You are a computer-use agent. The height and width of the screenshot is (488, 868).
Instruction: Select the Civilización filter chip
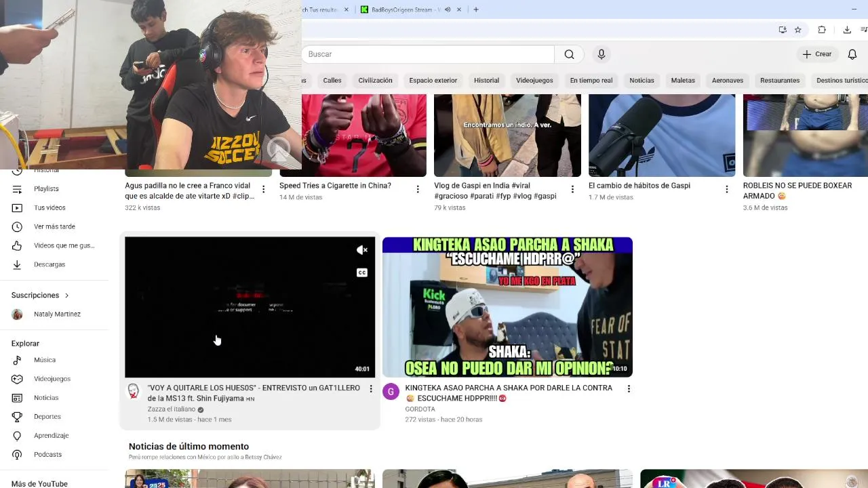[376, 80]
